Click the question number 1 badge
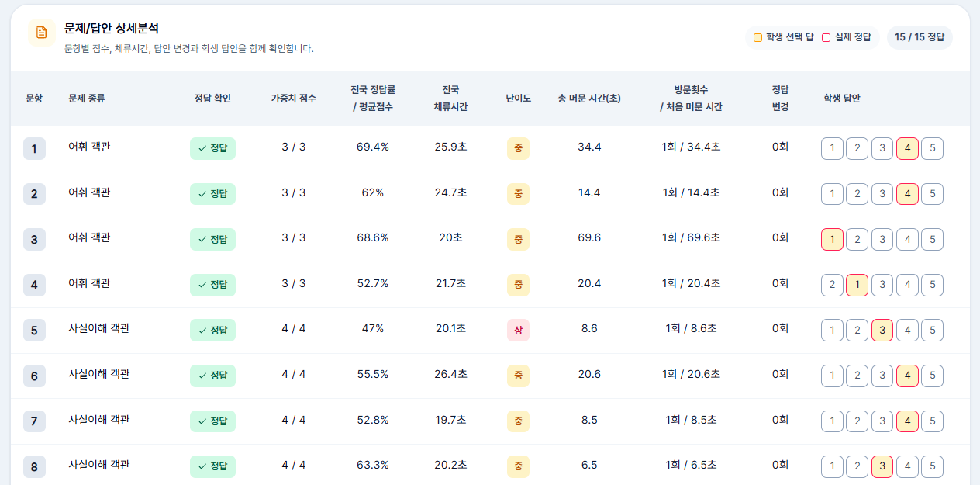The width and height of the screenshot is (980, 485). [x=34, y=148]
